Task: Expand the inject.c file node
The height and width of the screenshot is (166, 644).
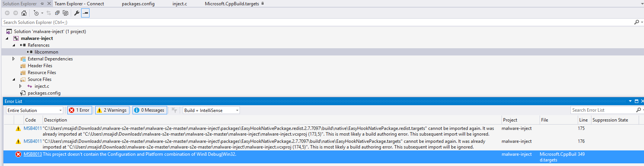Action: [x=21, y=86]
